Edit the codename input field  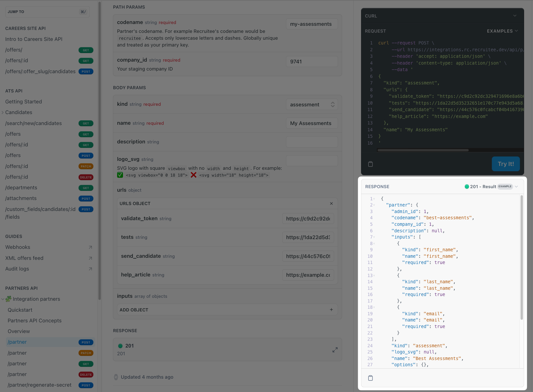click(312, 24)
